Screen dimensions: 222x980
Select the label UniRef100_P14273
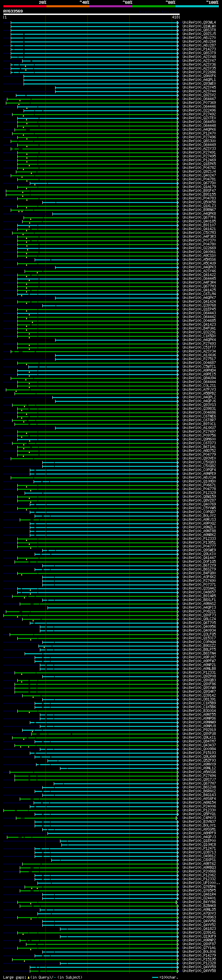pyautogui.click(x=199, y=49)
